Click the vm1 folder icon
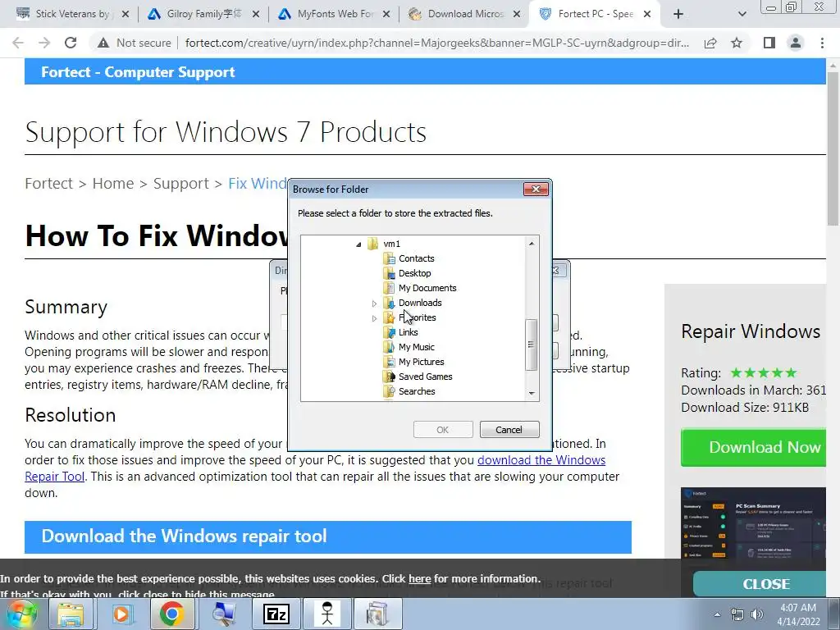840x630 pixels. tap(373, 244)
